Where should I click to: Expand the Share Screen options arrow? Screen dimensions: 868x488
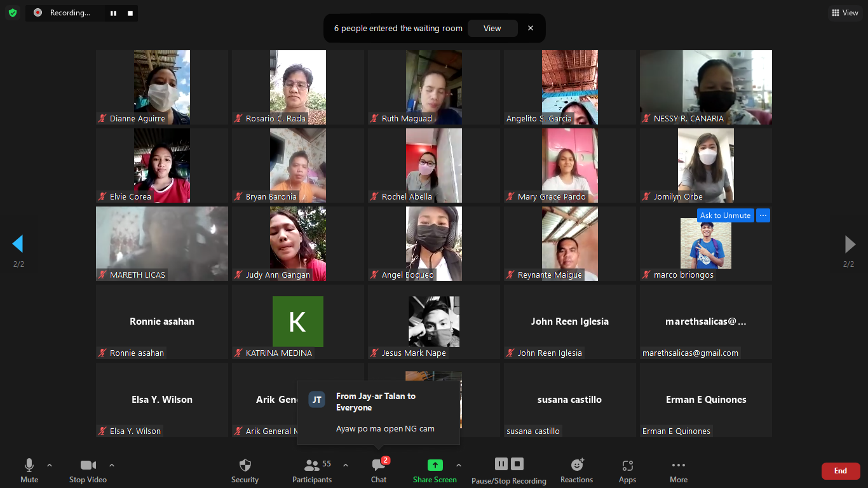(459, 465)
